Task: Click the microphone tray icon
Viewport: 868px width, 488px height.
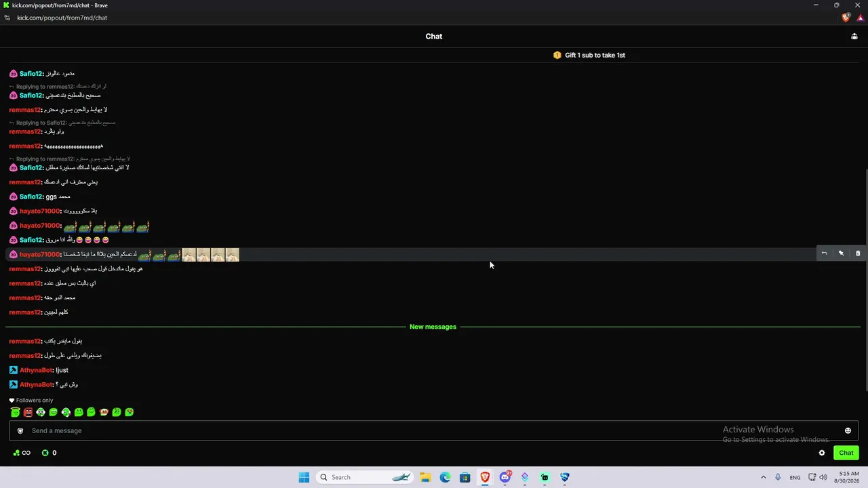Action: point(778,477)
